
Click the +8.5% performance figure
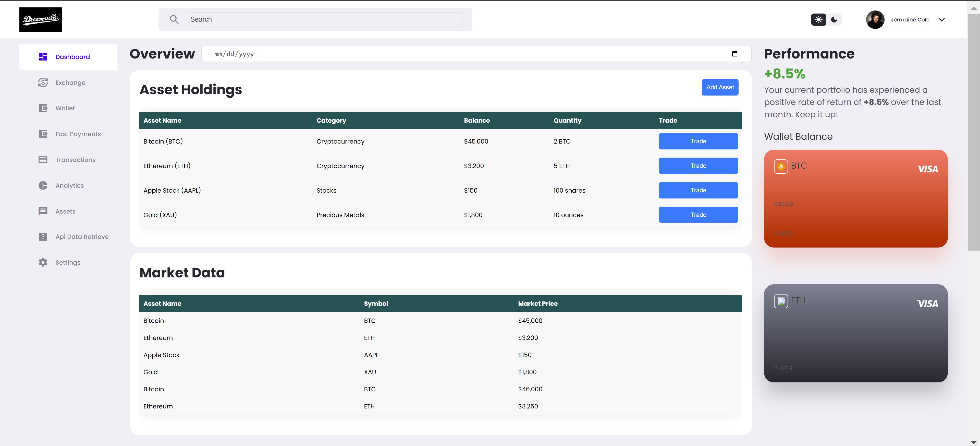[785, 74]
